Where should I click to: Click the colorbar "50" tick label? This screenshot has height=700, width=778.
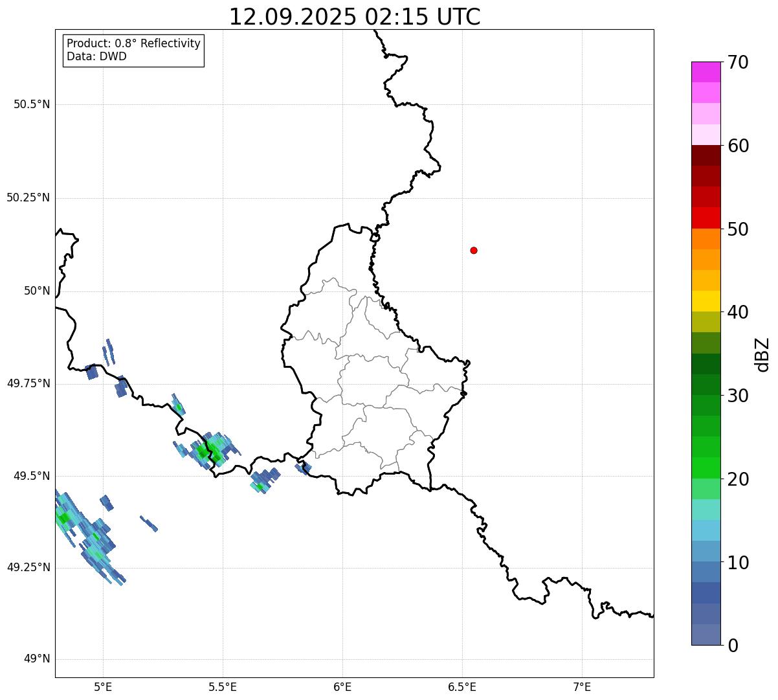[x=738, y=229]
